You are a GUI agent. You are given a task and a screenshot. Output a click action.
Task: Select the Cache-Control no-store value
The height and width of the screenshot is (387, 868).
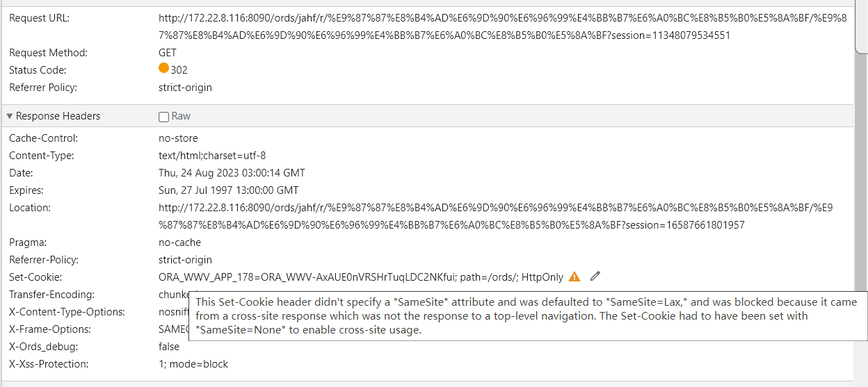click(178, 138)
